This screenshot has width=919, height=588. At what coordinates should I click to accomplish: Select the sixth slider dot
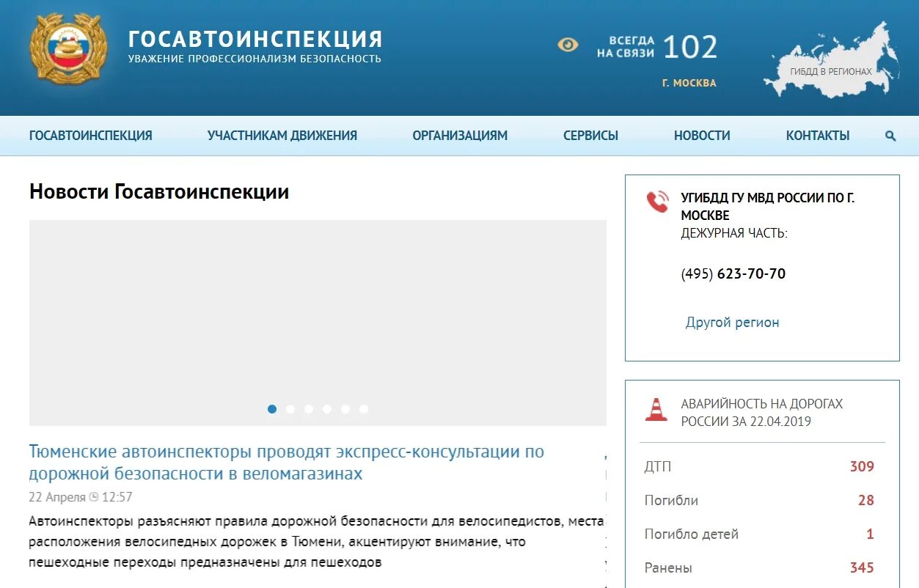point(364,409)
